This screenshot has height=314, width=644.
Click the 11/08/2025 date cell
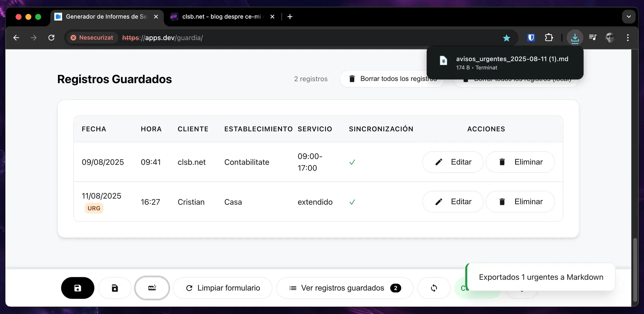tap(101, 196)
